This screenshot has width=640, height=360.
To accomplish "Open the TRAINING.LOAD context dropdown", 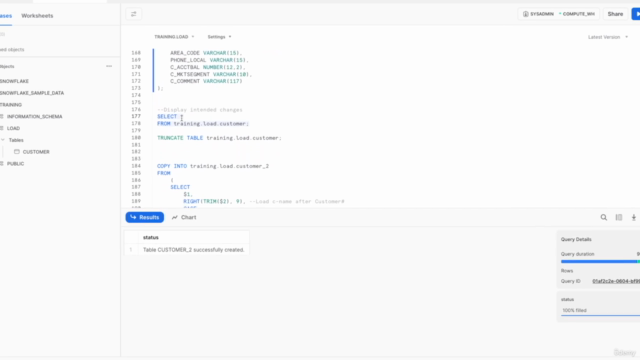I will click(x=174, y=37).
